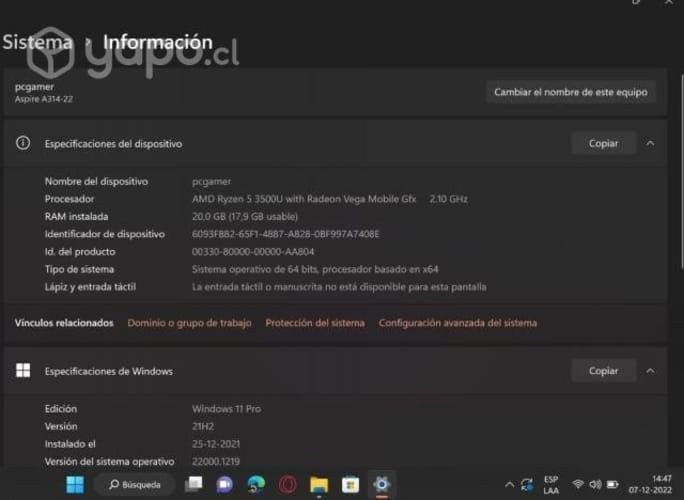Select the edition text Windows 11 Pro
Viewport: 684px width, 500px height.
[226, 409]
